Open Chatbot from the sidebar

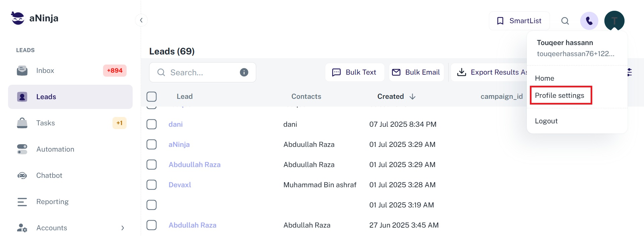coord(49,175)
